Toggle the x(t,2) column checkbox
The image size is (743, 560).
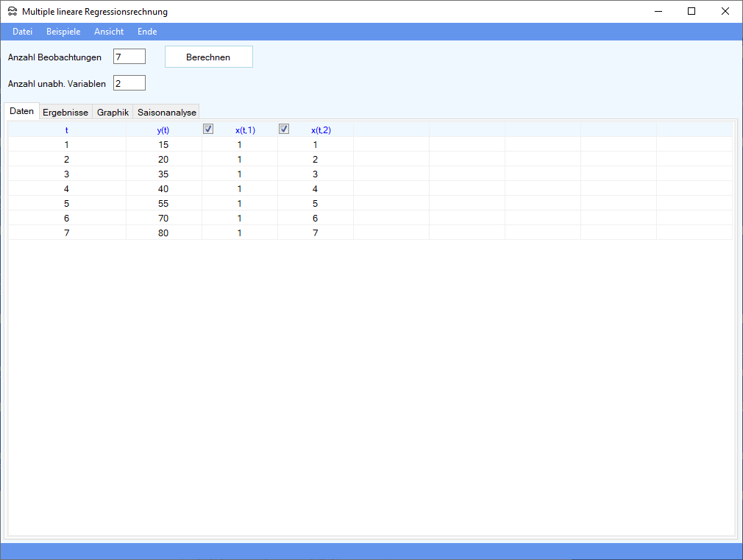click(284, 130)
